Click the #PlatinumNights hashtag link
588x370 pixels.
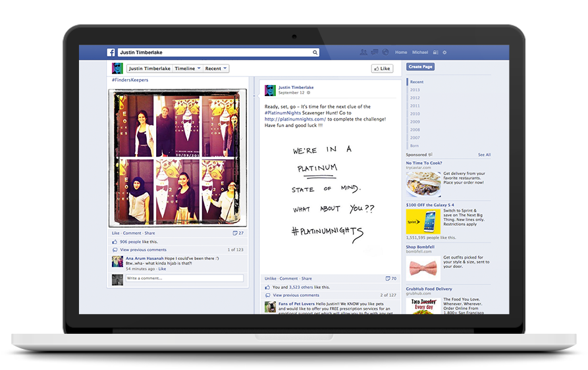pyautogui.click(x=282, y=113)
